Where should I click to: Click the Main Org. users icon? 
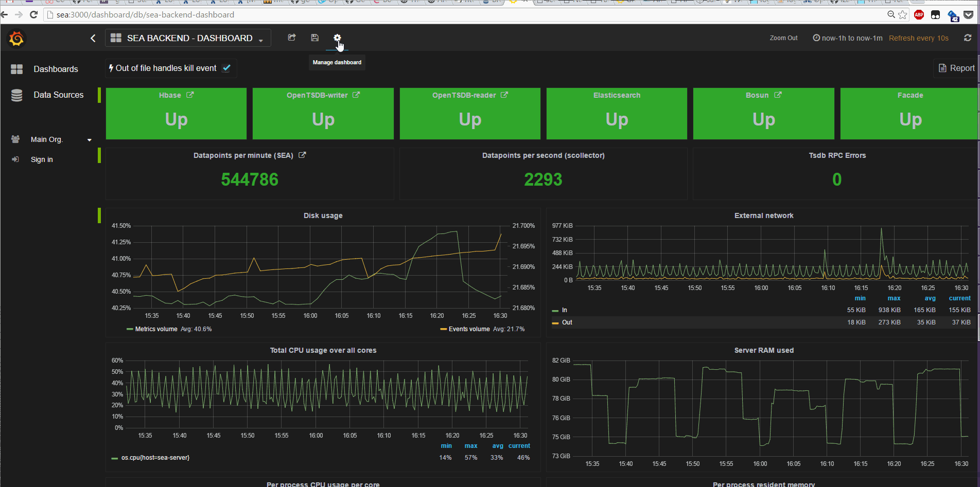pyautogui.click(x=15, y=139)
